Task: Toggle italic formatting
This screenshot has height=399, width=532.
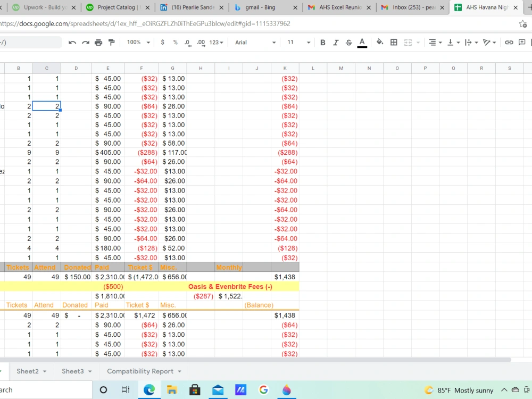Action: tap(336, 43)
